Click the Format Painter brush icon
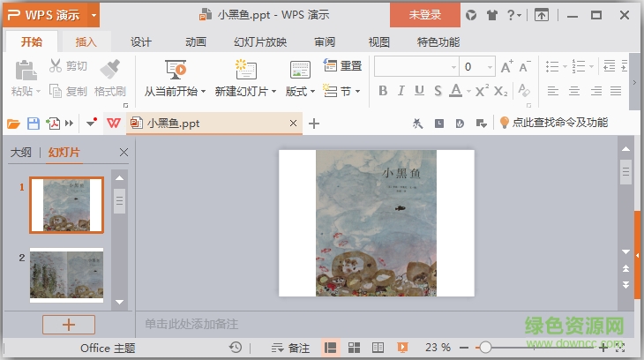Viewport: 644px width, 360px height. tap(110, 69)
